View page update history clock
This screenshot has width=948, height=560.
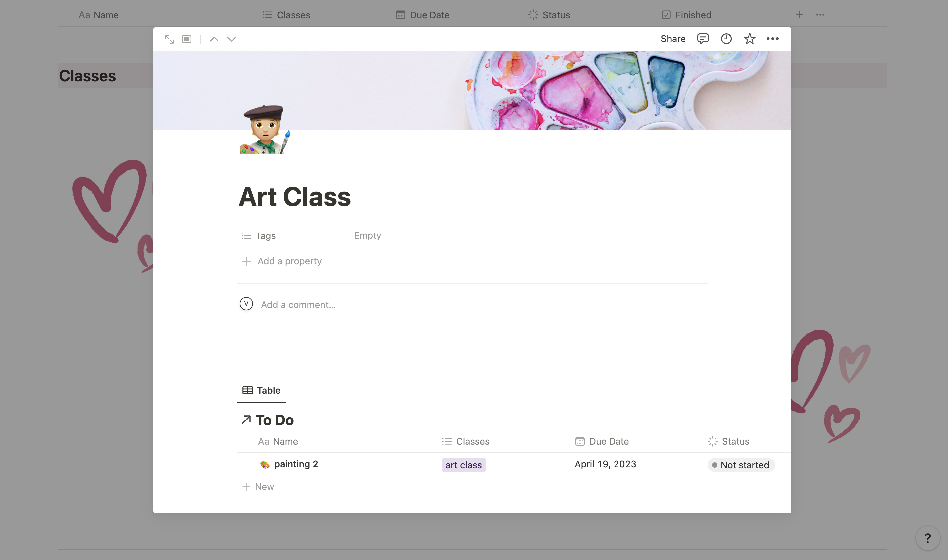coord(726,39)
